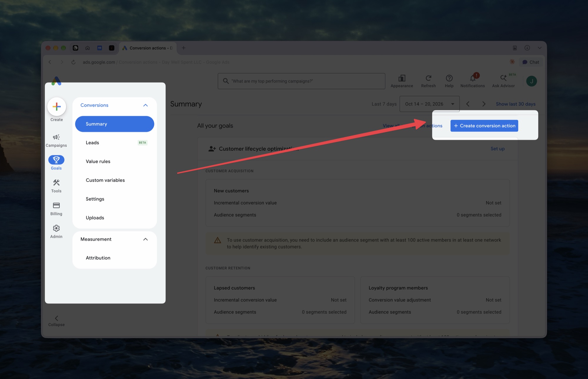588x379 pixels.
Task: Select the Conversion actions browser tab
Action: point(148,48)
